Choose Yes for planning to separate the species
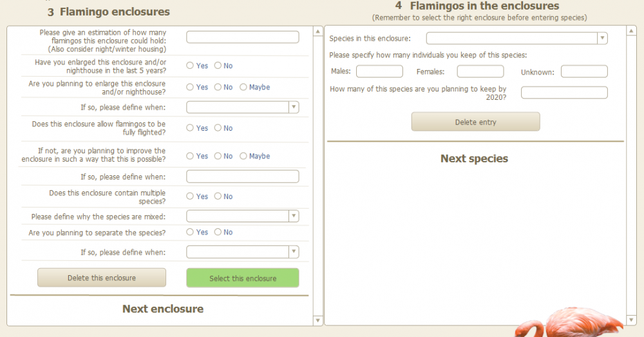The height and width of the screenshot is (337, 644). (190, 232)
